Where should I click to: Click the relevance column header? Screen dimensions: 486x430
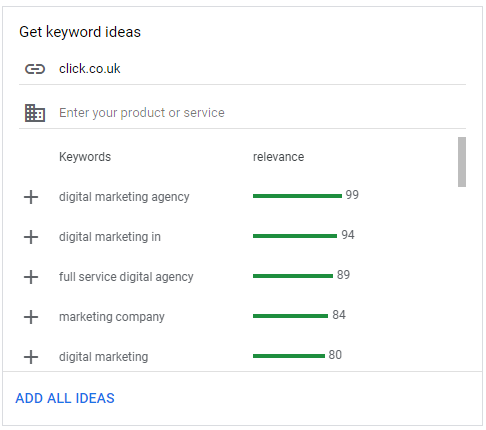[x=278, y=157]
